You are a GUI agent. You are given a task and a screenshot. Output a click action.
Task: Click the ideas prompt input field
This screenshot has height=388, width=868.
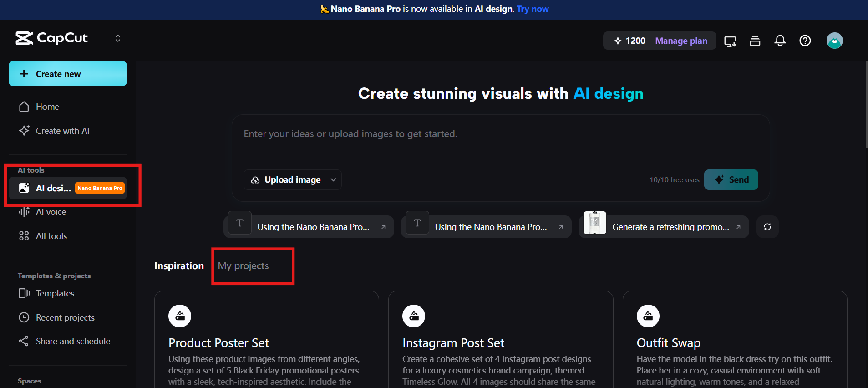coord(501,134)
